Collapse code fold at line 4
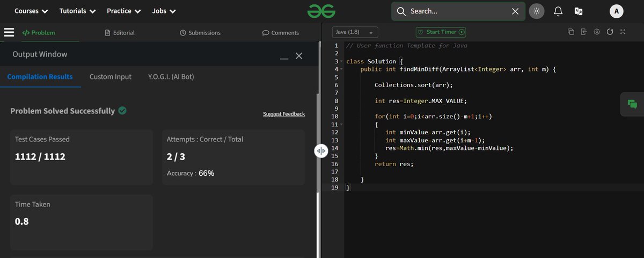Screen dimensions: 644x258 point(341,69)
